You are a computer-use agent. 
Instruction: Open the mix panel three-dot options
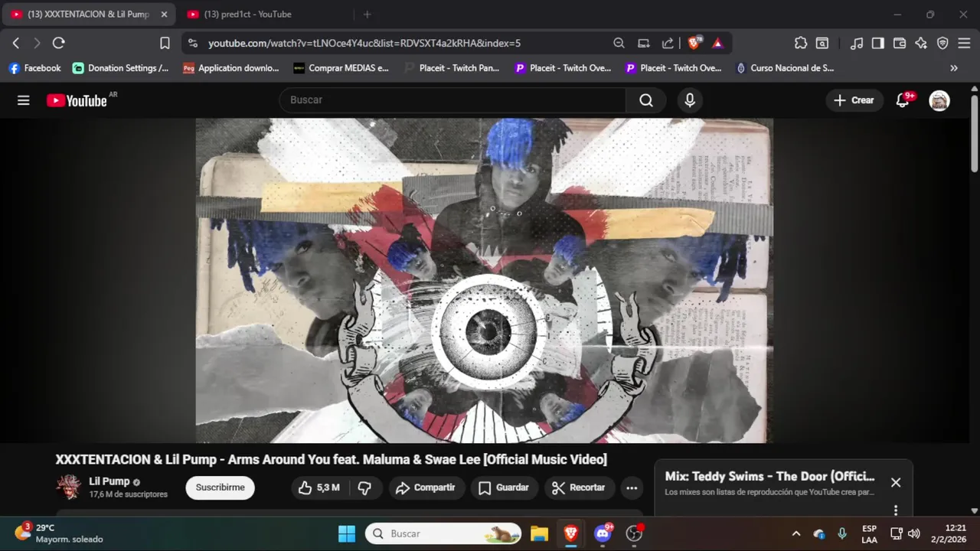click(896, 510)
